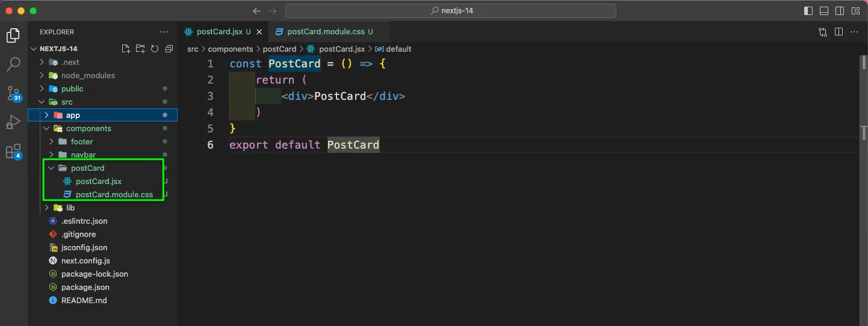Click the components breadcrumb segment

tap(231, 49)
